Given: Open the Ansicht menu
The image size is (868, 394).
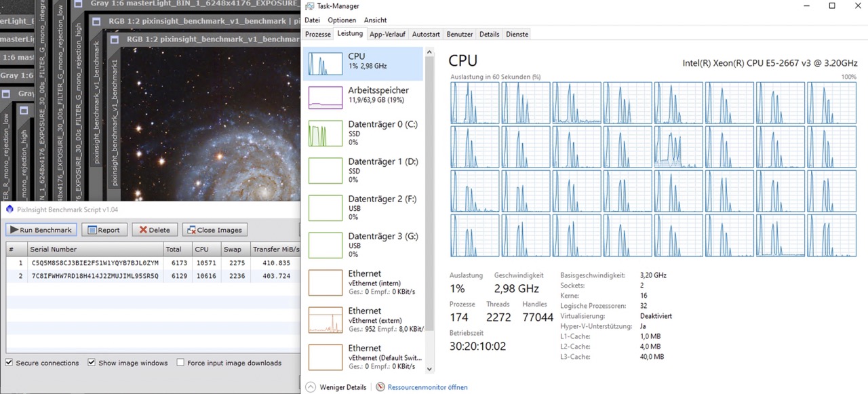Looking at the screenshot, I should click(x=375, y=20).
